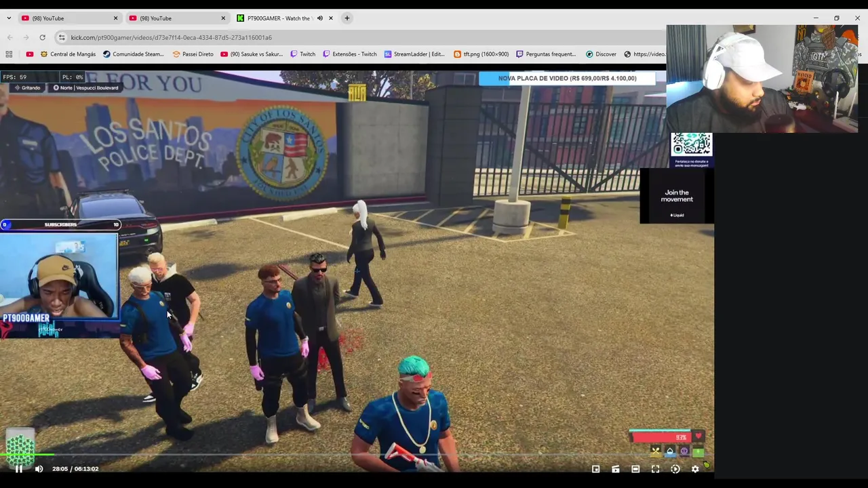Open Comunidade Steam bookmark
This screenshot has height=488, width=868.
[x=133, y=54]
